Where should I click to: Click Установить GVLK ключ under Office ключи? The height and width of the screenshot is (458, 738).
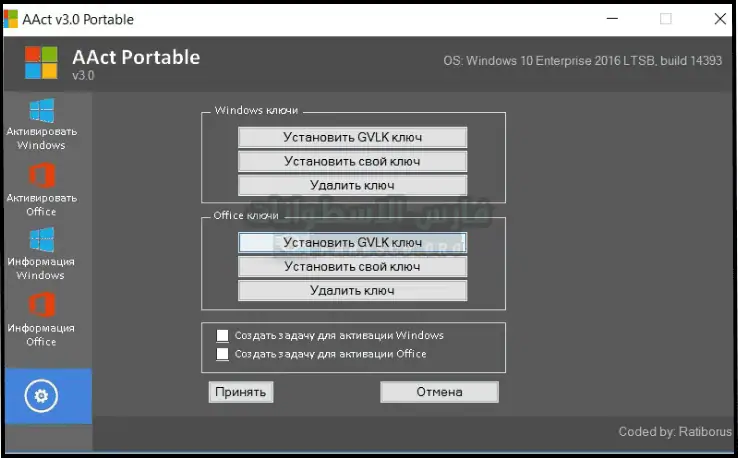(x=352, y=242)
